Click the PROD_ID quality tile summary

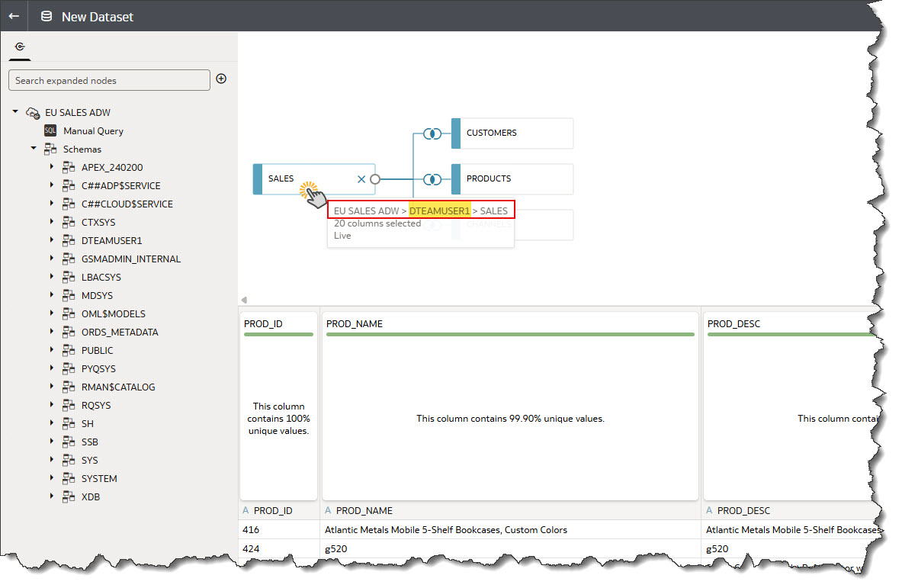(278, 418)
